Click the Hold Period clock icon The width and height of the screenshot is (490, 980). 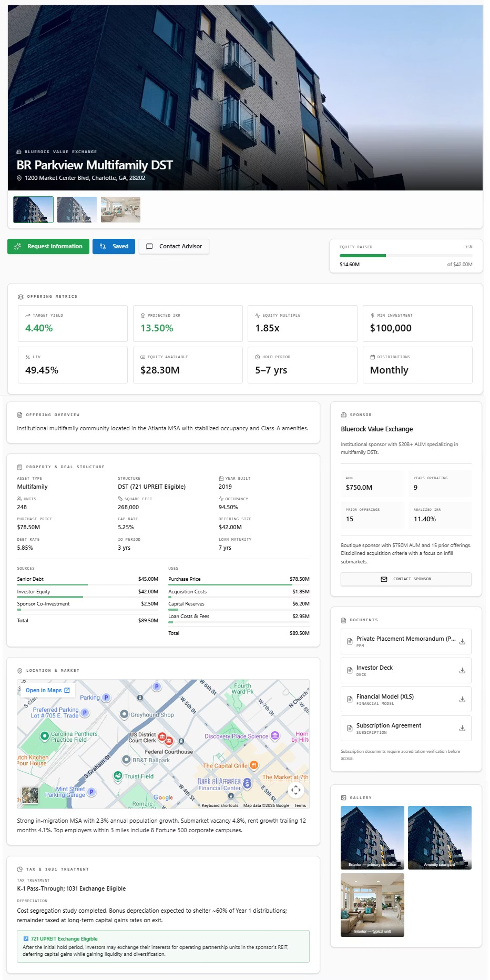click(258, 357)
